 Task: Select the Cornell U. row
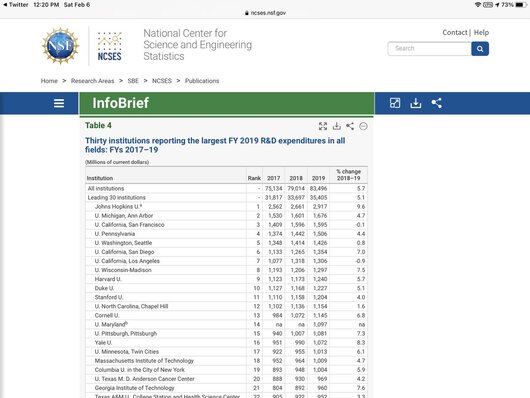[x=226, y=315]
